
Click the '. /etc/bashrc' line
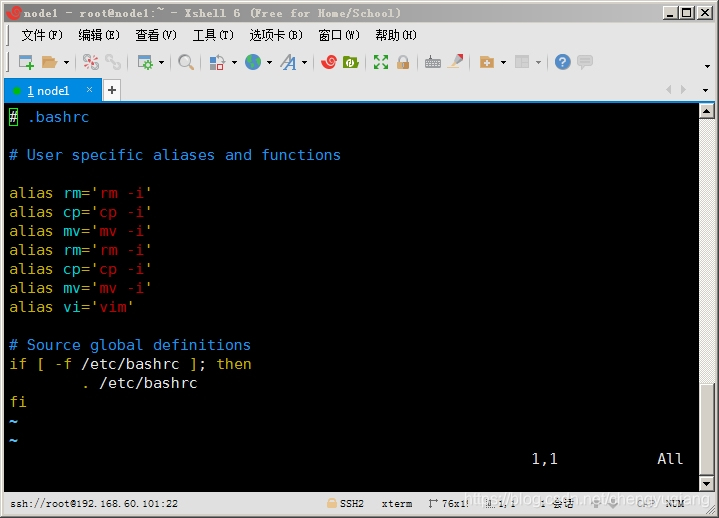139,383
